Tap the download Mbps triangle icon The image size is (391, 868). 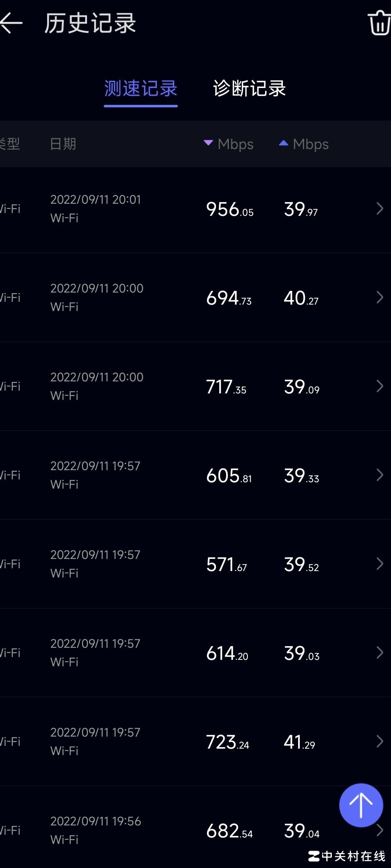coord(208,143)
